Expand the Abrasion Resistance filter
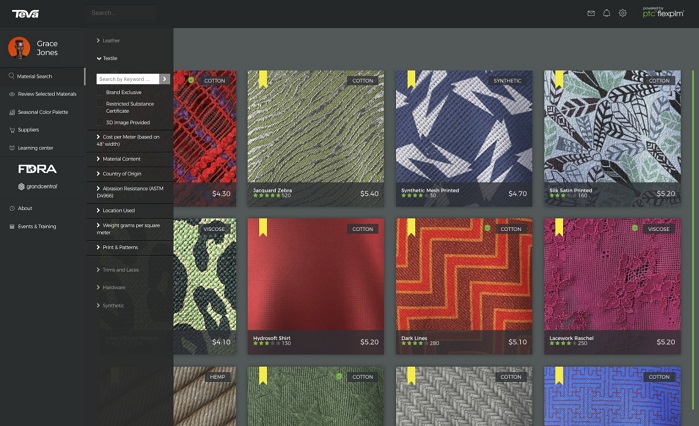This screenshot has height=426, width=699. [x=98, y=188]
